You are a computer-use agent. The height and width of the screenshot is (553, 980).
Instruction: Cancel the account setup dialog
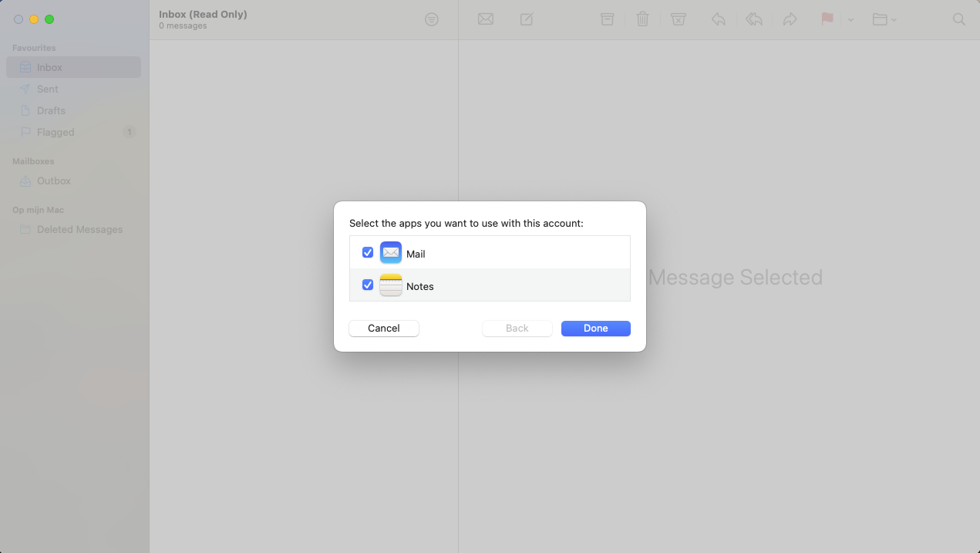click(x=383, y=328)
